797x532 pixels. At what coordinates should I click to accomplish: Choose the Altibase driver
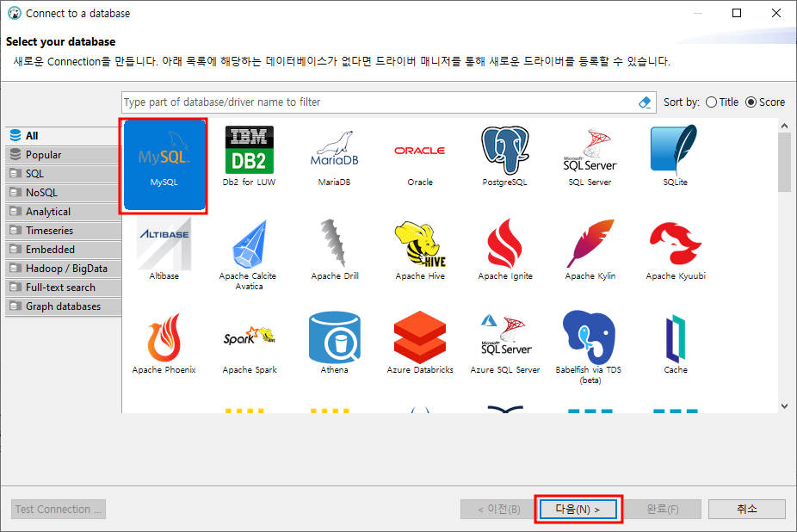point(164,250)
